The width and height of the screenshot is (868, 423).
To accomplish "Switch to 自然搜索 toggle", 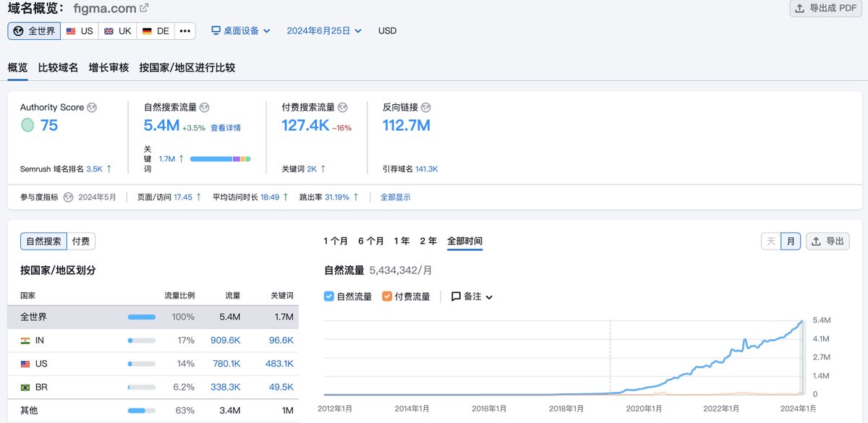I will click(43, 242).
